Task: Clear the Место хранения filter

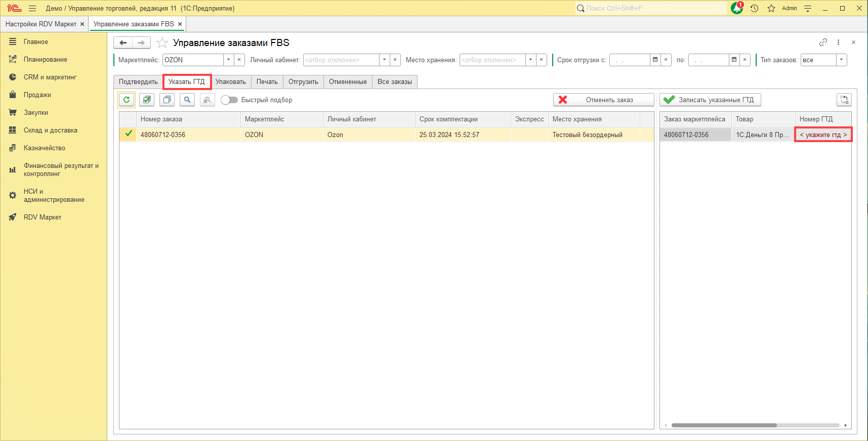Action: [542, 60]
